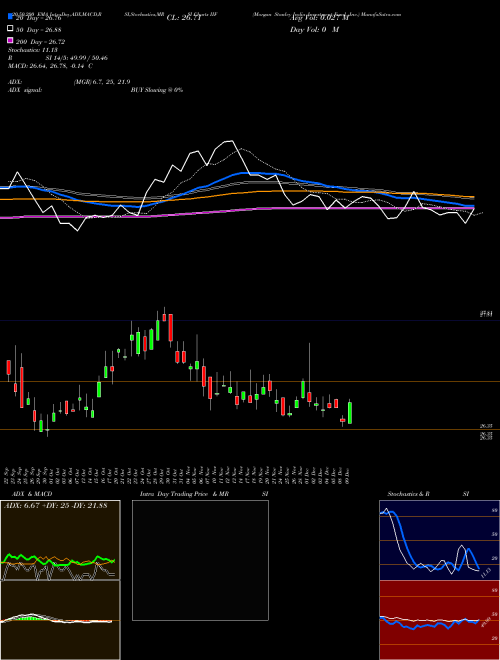Click the tall red candle at the price peak

170,327
